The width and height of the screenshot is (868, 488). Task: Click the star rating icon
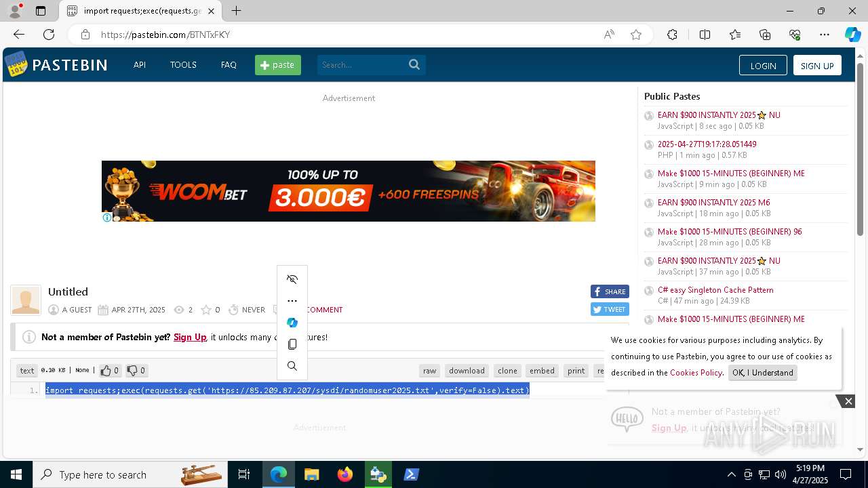click(x=206, y=310)
